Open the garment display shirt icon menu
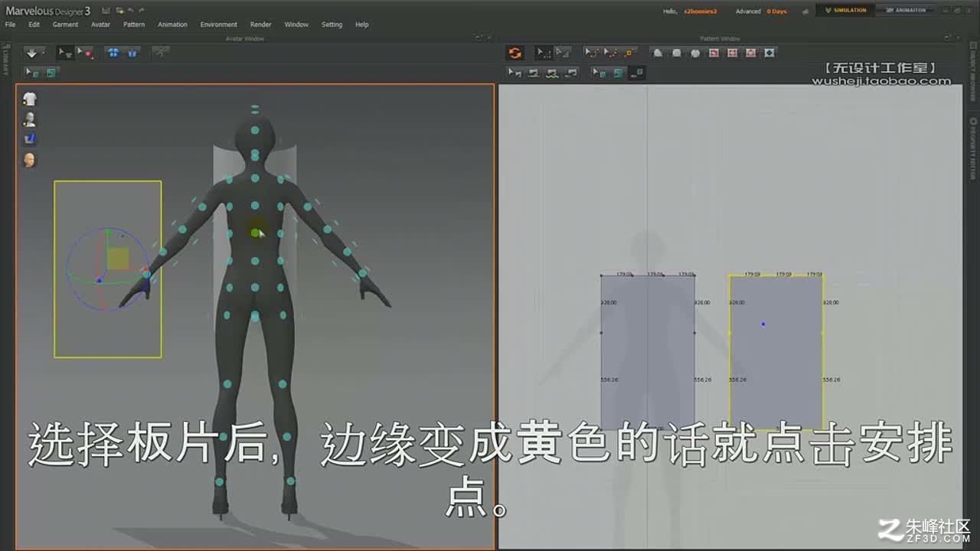The image size is (980, 551). tap(30, 99)
